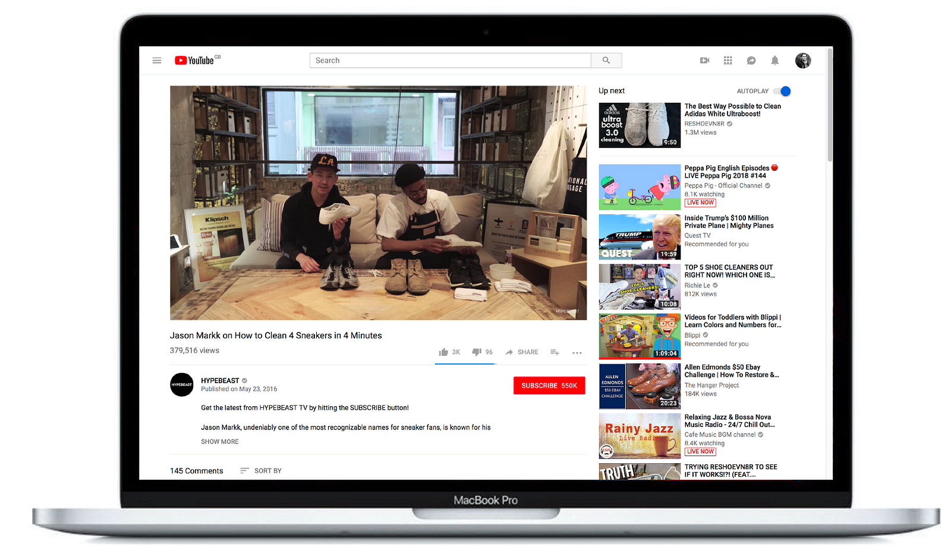Open the upload video camera icon
This screenshot has height=560, width=951.
point(705,61)
